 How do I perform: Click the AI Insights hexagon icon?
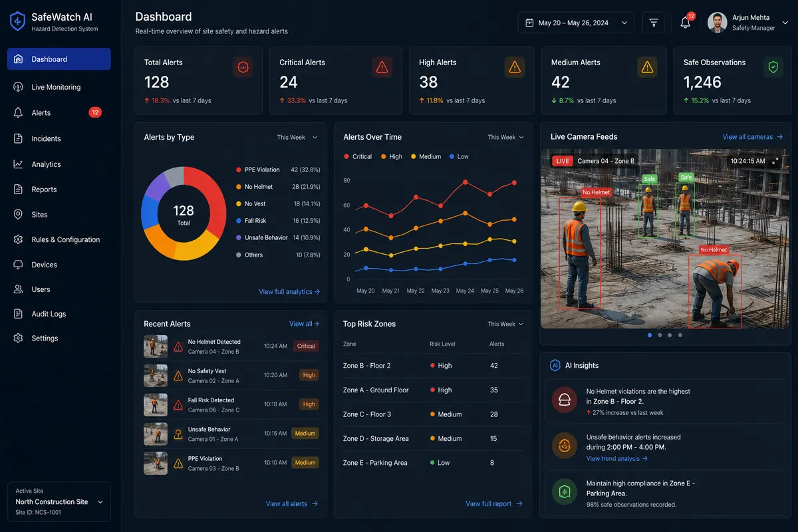555,365
